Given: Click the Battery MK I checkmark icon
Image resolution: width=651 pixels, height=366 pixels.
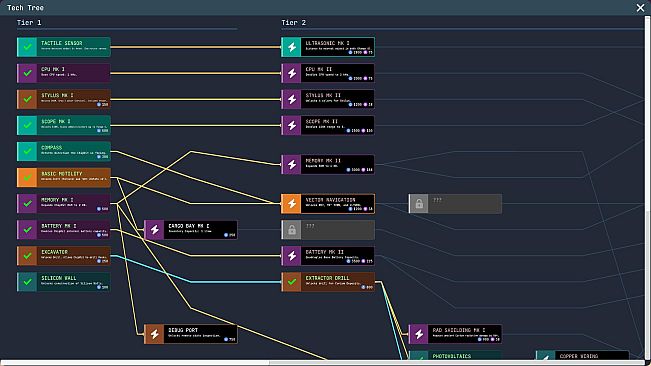Looking at the screenshot, I should click(27, 229).
